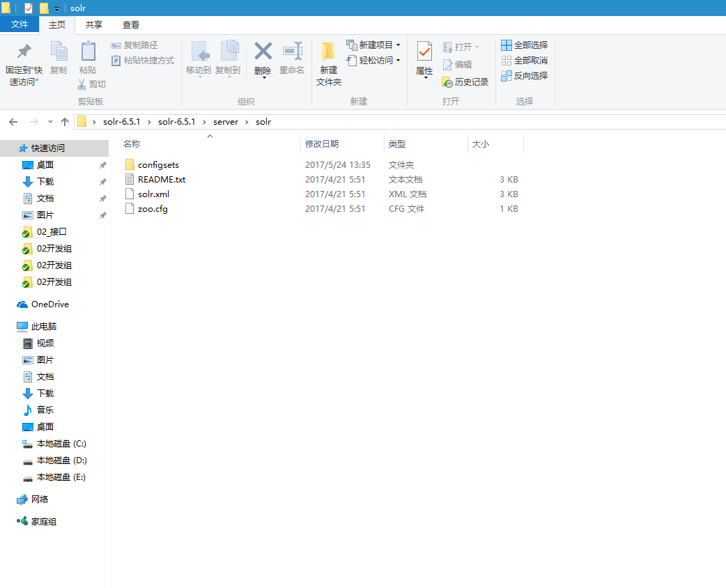Click the Properties (属性) icon
This screenshot has width=726, height=588.
coord(424,52)
